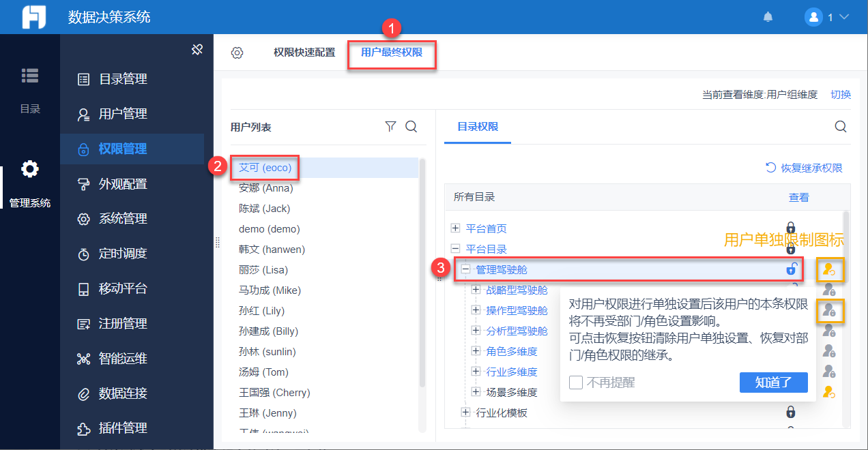Click the user-lock icon for 分析型驾驶舱
868x450 pixels.
[x=829, y=331]
